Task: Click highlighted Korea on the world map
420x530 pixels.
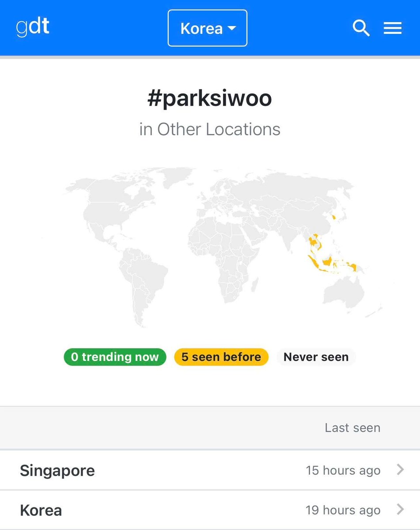Action: [334, 217]
